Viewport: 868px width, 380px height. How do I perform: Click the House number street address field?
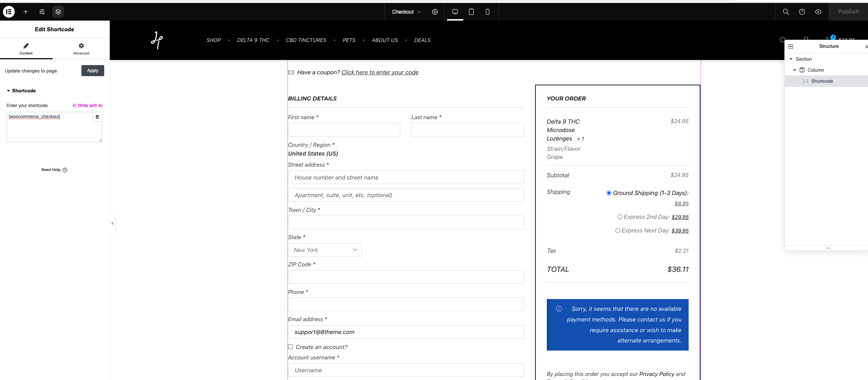tap(406, 177)
